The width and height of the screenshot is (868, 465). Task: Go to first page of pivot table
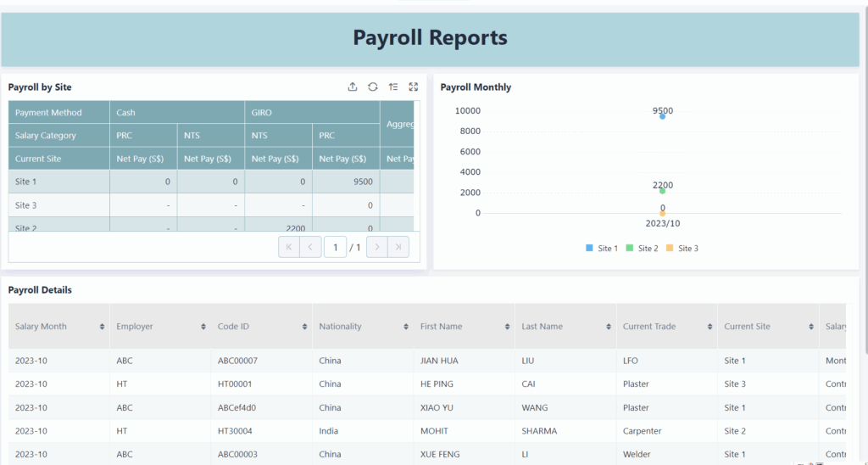289,247
